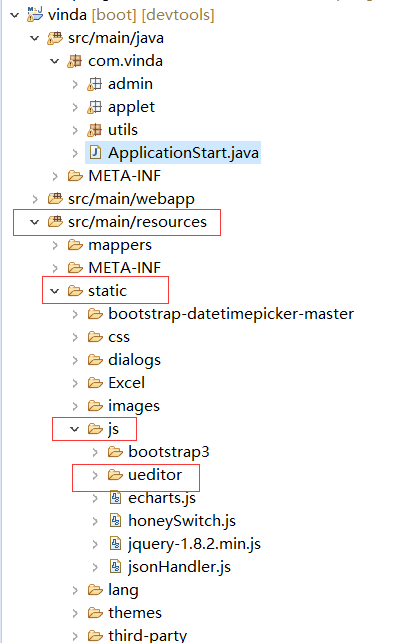Expand the themes folder

coord(75,613)
